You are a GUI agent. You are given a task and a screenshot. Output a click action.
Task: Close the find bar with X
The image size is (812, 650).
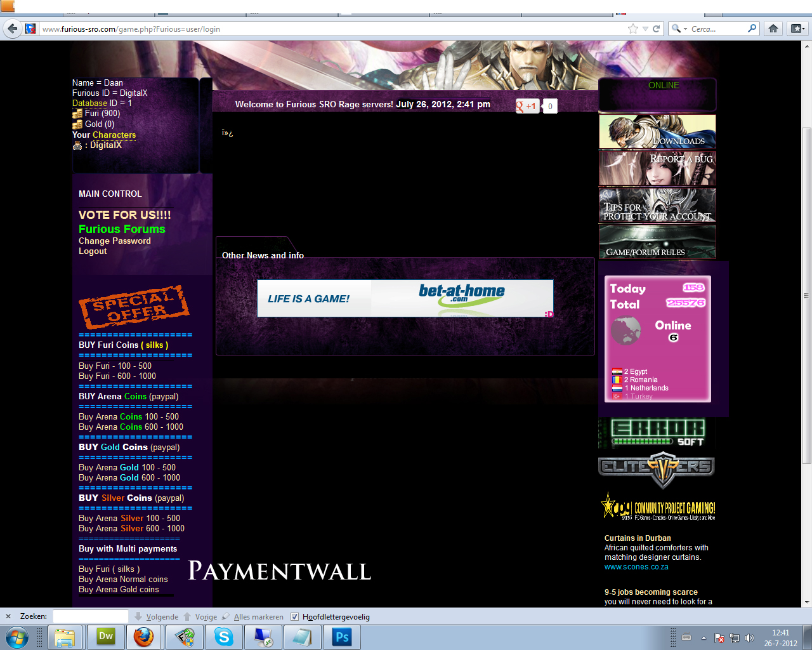(8, 616)
